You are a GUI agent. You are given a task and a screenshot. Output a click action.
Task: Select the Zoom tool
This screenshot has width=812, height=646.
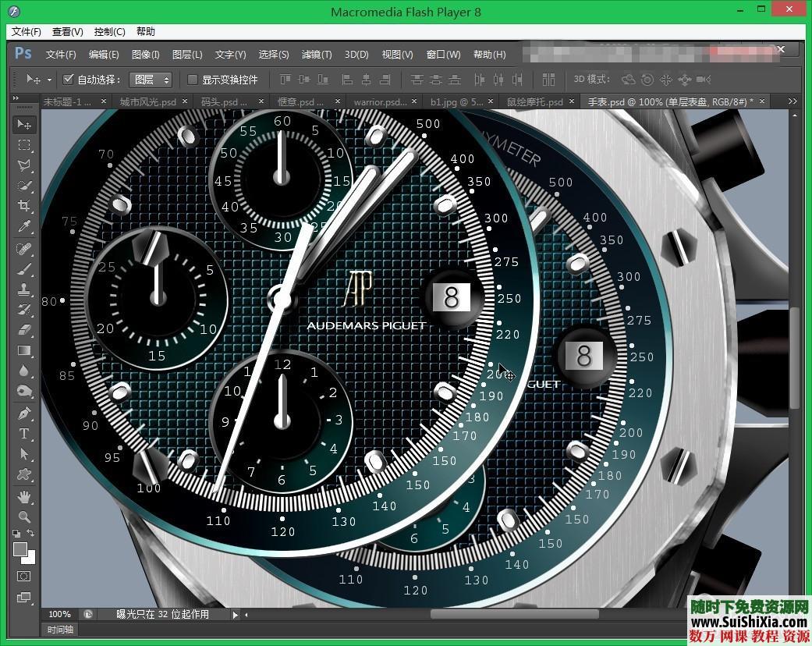(23, 517)
